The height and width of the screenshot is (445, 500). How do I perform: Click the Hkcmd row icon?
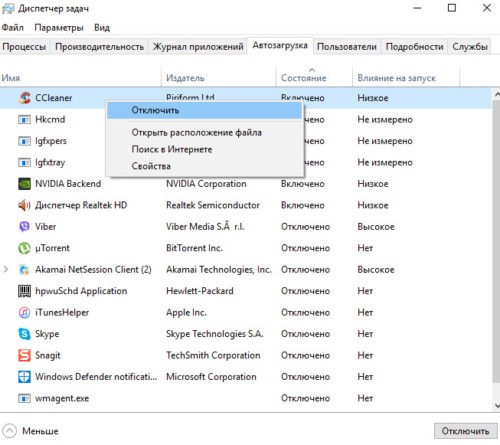point(24,119)
